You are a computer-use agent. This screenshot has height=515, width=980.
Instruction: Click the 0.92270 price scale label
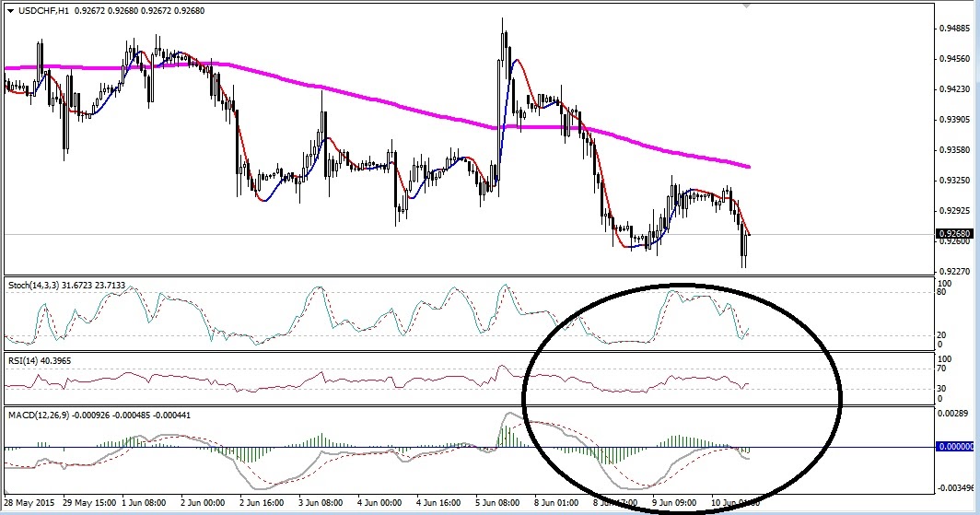[955, 272]
